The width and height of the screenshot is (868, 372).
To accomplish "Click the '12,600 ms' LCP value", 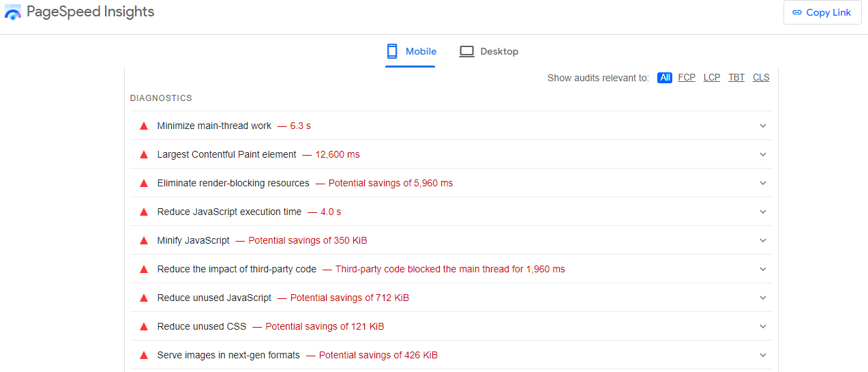I will (x=338, y=154).
